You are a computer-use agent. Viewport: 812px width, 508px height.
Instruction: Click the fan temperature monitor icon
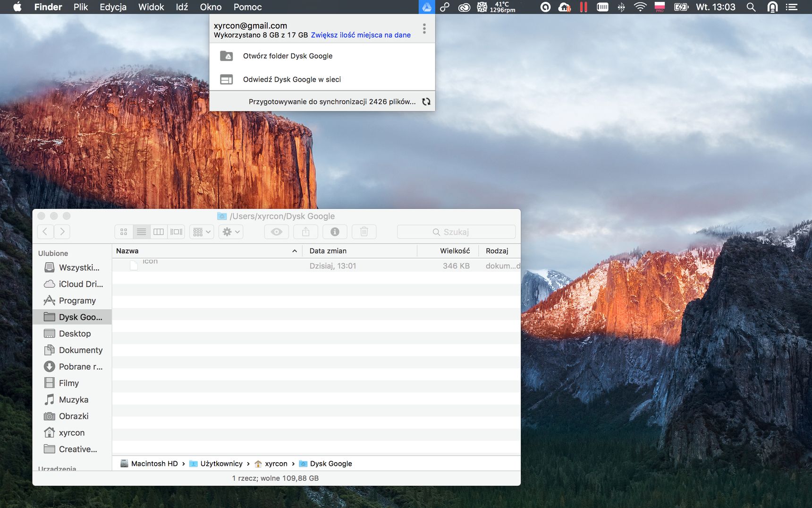496,7
